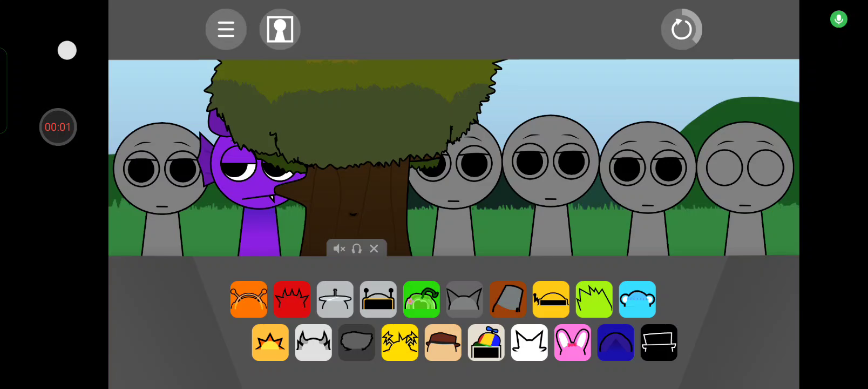The image size is (868, 389).
Task: Select the orange headband character icon
Action: (x=249, y=299)
